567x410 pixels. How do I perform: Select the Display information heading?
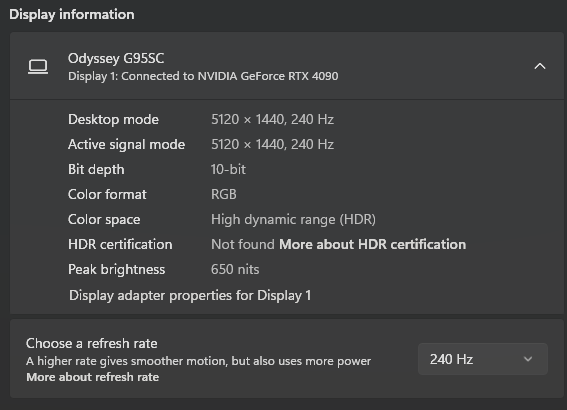[72, 14]
